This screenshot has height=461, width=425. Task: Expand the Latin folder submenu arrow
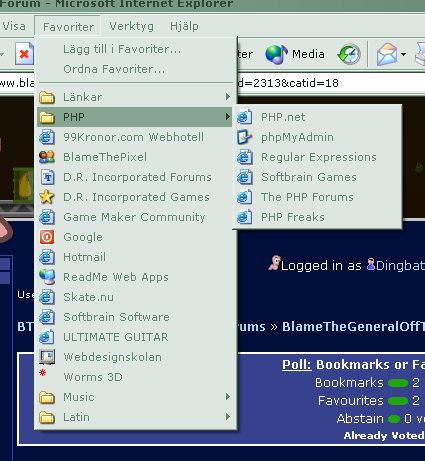(x=228, y=416)
